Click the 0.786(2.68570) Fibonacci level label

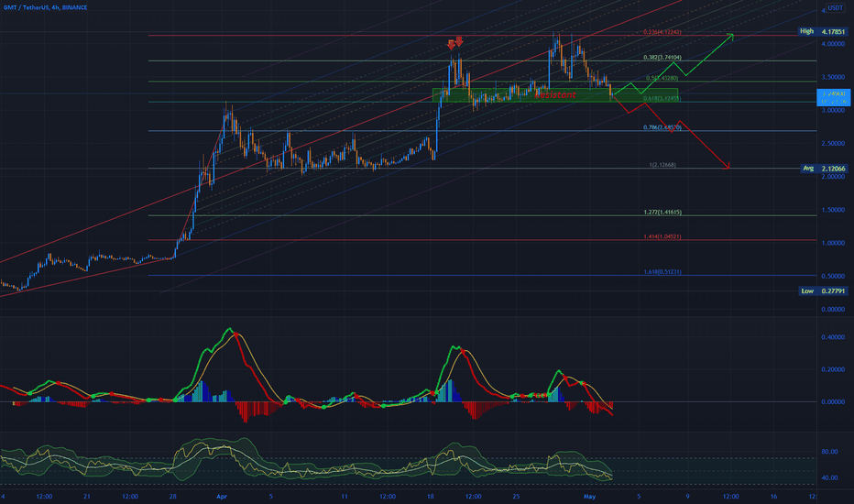point(662,127)
